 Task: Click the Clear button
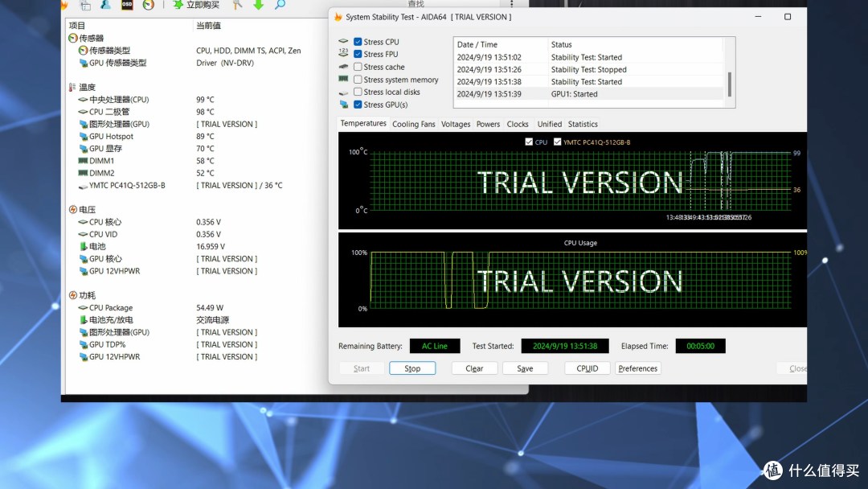coord(474,368)
